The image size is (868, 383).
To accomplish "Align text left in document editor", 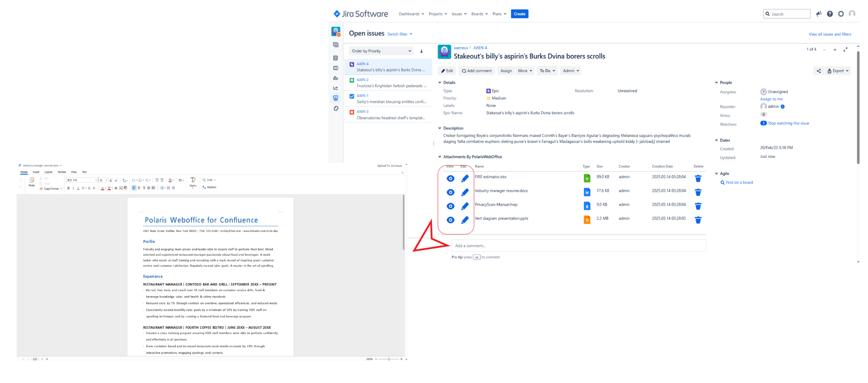I will pos(134,188).
